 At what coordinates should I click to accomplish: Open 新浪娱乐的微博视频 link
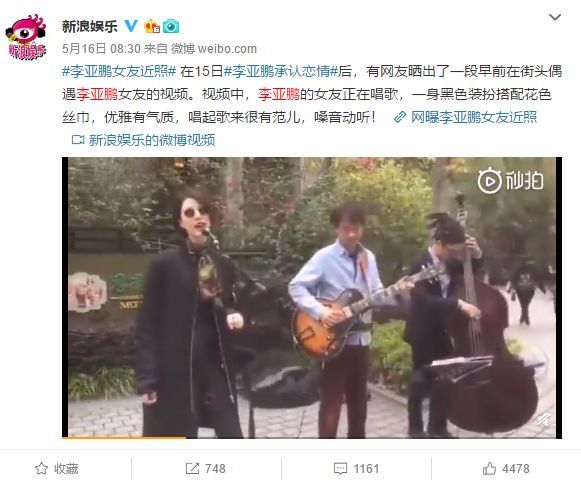point(152,140)
